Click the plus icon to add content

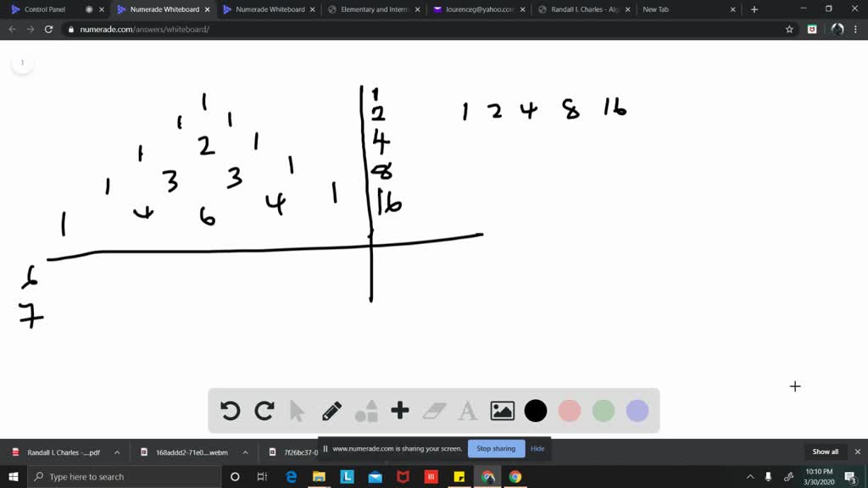coord(399,411)
